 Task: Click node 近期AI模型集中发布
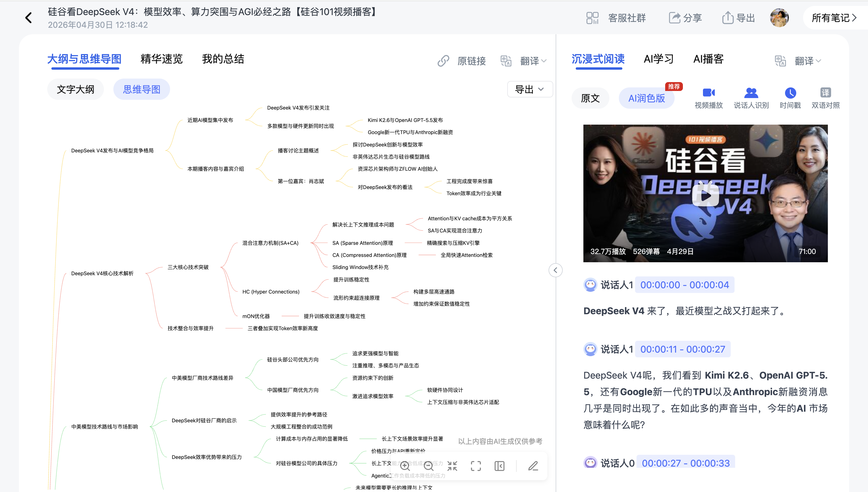[210, 120]
